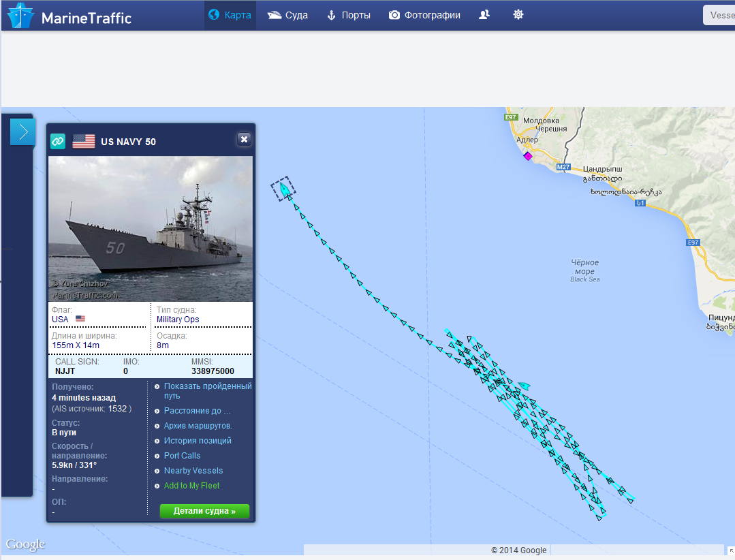Close the US NAVY 50 popup
The image size is (735, 560).
(244, 139)
